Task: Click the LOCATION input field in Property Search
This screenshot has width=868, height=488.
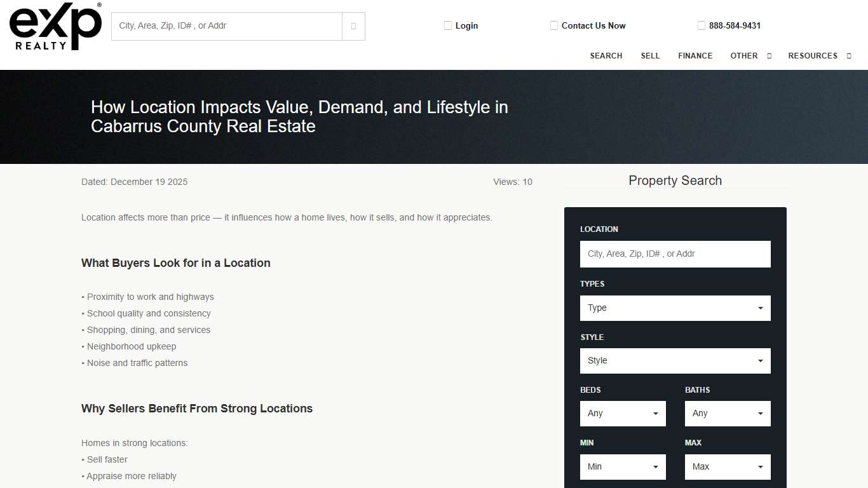Action: pos(675,254)
